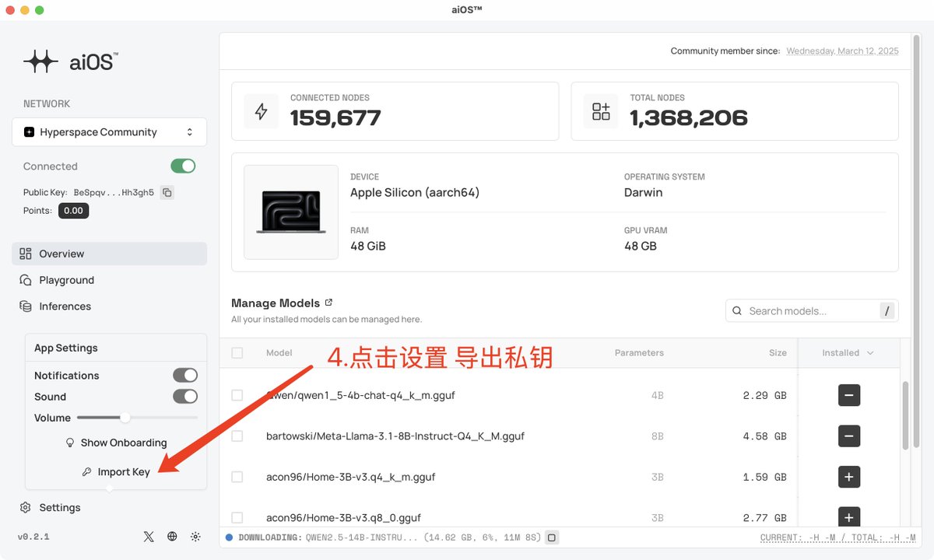The height and width of the screenshot is (560, 934).
Task: Click the aiOS logo in sidebar
Action: (71, 61)
